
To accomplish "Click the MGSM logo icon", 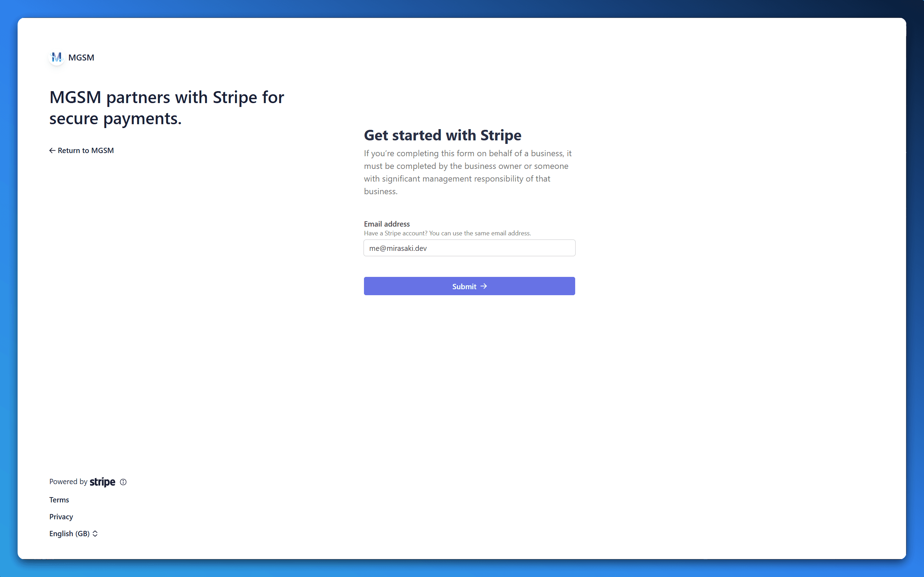I will pos(57,58).
